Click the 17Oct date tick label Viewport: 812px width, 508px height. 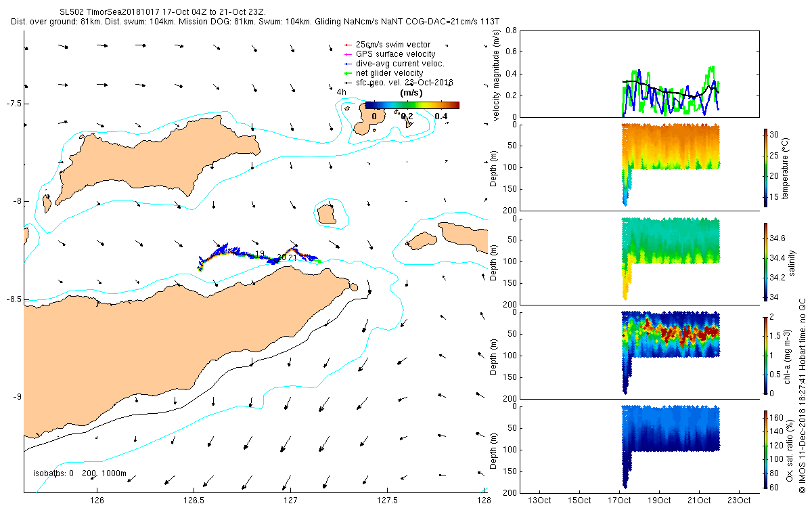click(619, 500)
